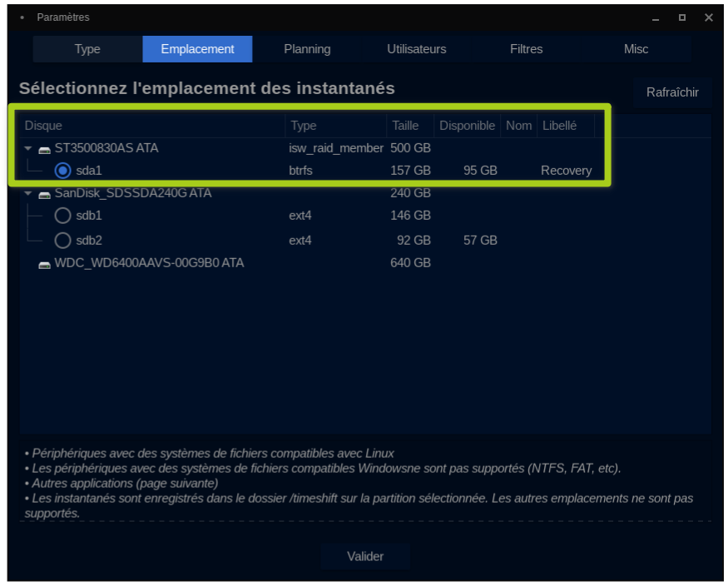Click the Recovery label of sda1
The image size is (728, 586).
point(566,171)
